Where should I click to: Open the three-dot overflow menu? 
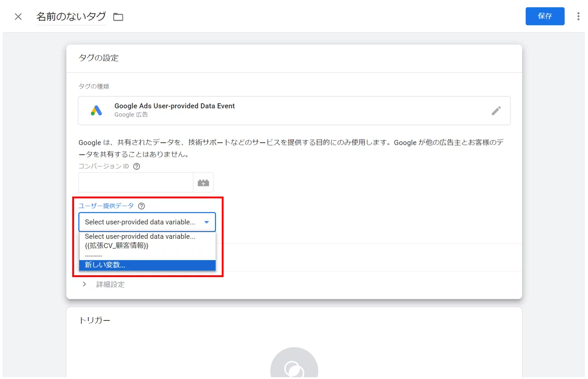pos(578,16)
